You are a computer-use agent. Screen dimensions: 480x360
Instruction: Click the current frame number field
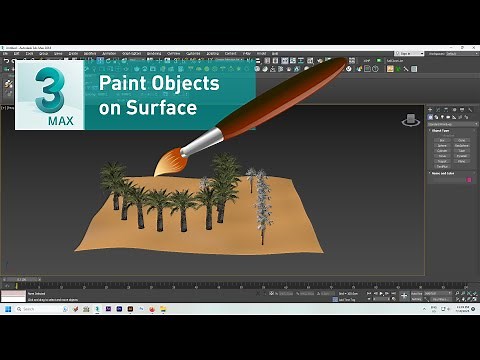pos(380,299)
